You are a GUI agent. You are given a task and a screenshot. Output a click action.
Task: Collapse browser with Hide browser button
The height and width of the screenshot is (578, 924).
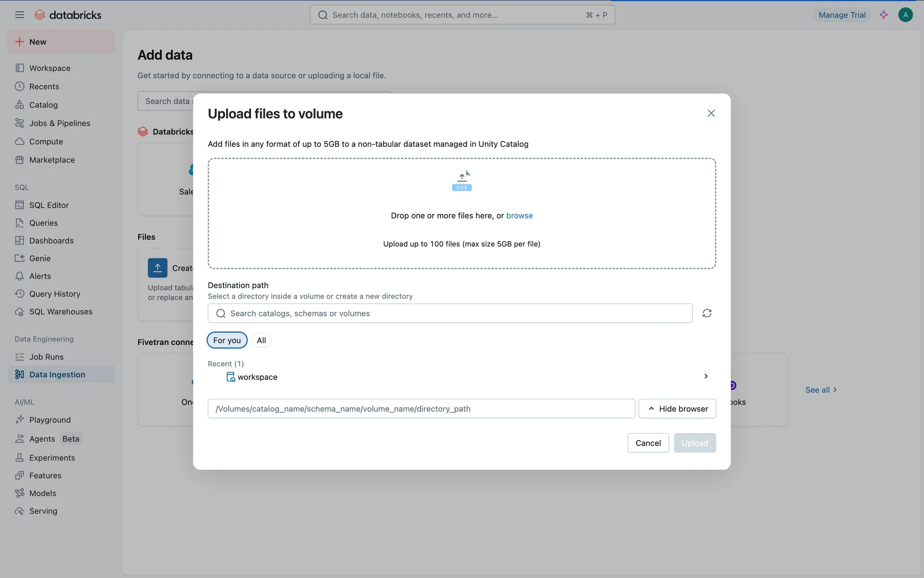677,409
